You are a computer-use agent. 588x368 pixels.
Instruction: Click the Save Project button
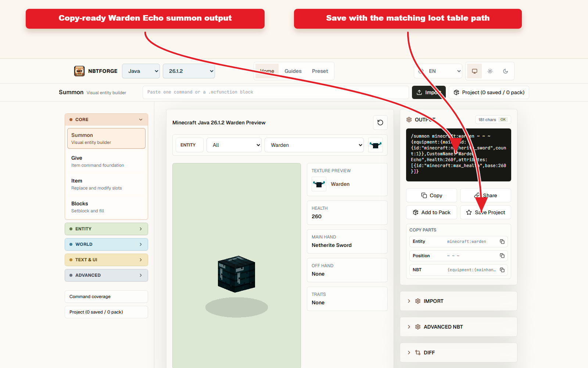coord(485,212)
